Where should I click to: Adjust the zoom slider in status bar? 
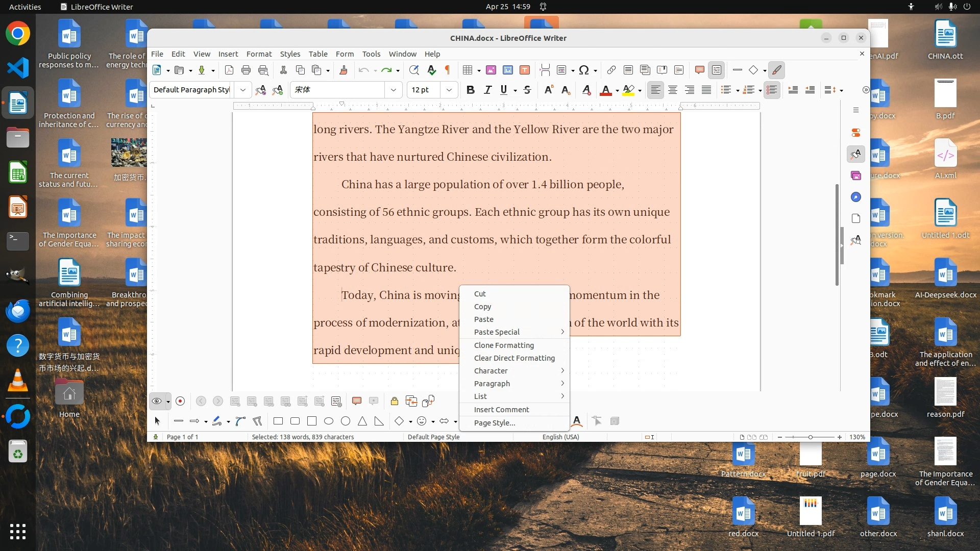[810, 437]
